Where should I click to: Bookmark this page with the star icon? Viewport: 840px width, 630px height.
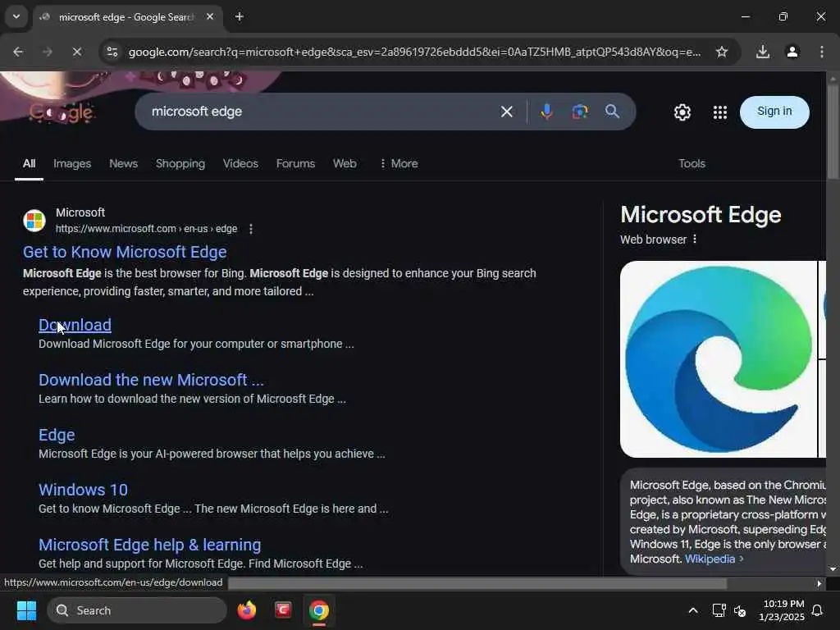722,52
